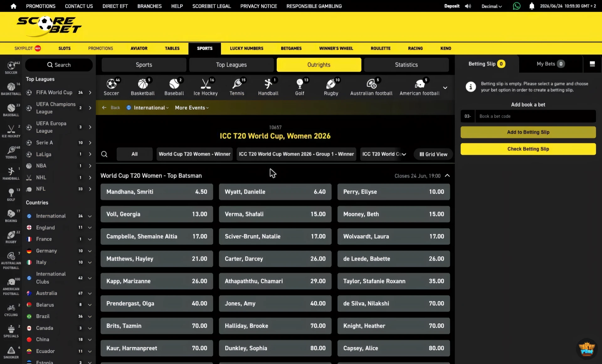
Task: Choose Tennis icon in outrights sport row
Action: [237, 87]
